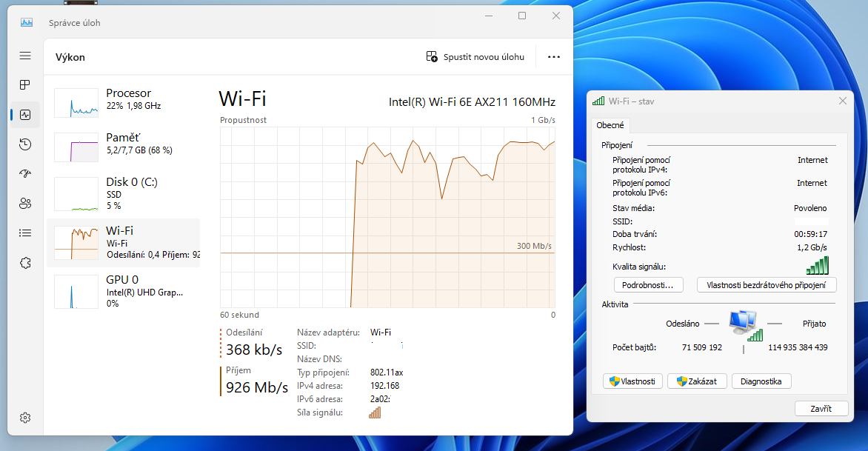Select the Obecné tab in Wi-Fi status
868x451 pixels.
click(610, 125)
